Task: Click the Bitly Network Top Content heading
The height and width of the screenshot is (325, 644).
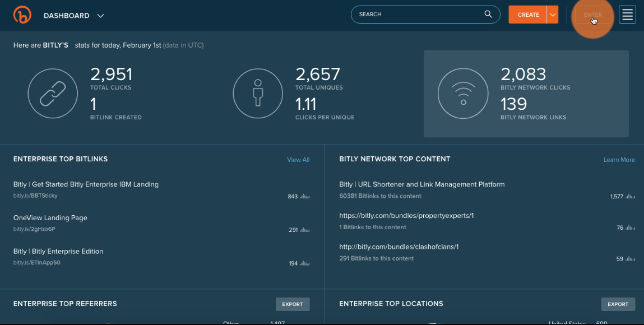Action: (395, 159)
